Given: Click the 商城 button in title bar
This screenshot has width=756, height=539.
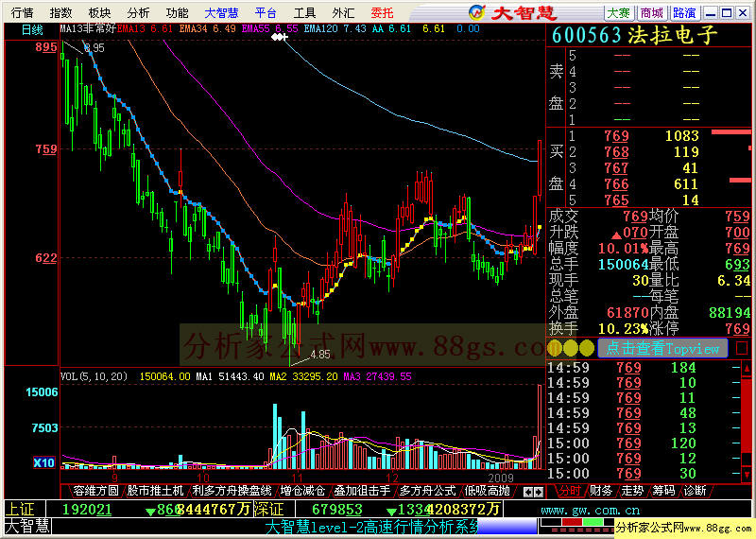Looking at the screenshot, I should click(x=652, y=13).
